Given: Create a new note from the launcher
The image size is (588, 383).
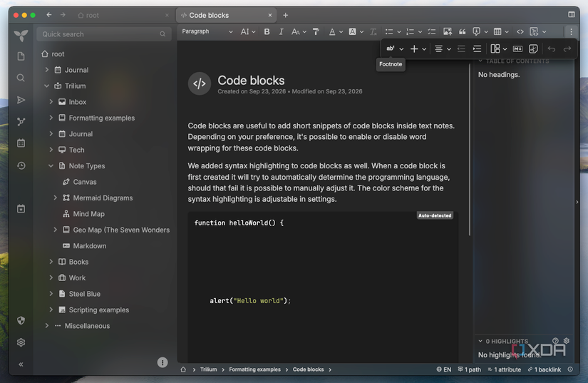Looking at the screenshot, I should [21, 56].
